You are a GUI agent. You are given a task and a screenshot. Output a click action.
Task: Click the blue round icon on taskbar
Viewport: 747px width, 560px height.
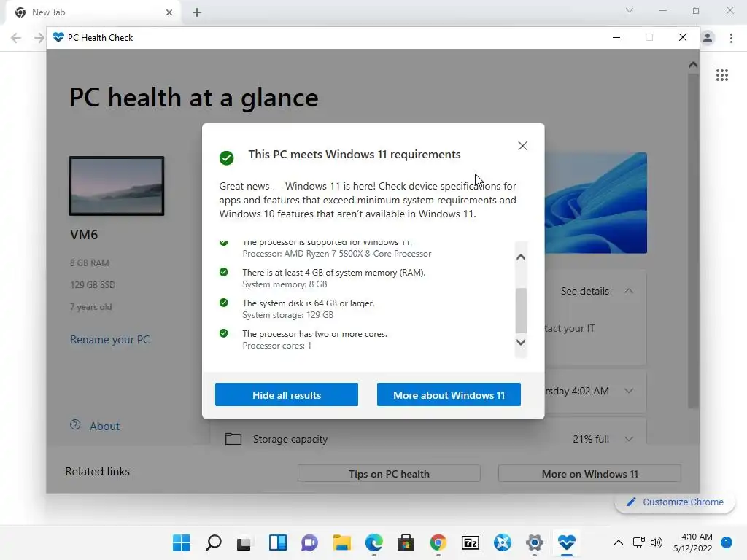503,542
